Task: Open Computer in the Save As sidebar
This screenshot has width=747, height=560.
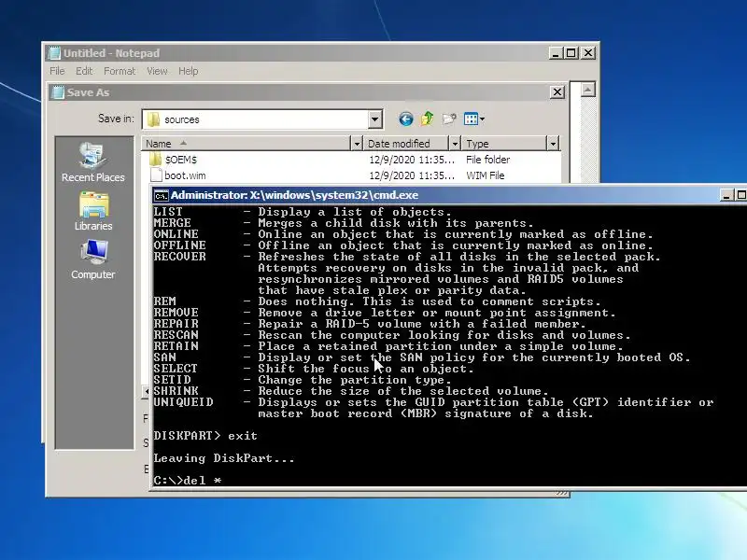Action: tap(93, 260)
